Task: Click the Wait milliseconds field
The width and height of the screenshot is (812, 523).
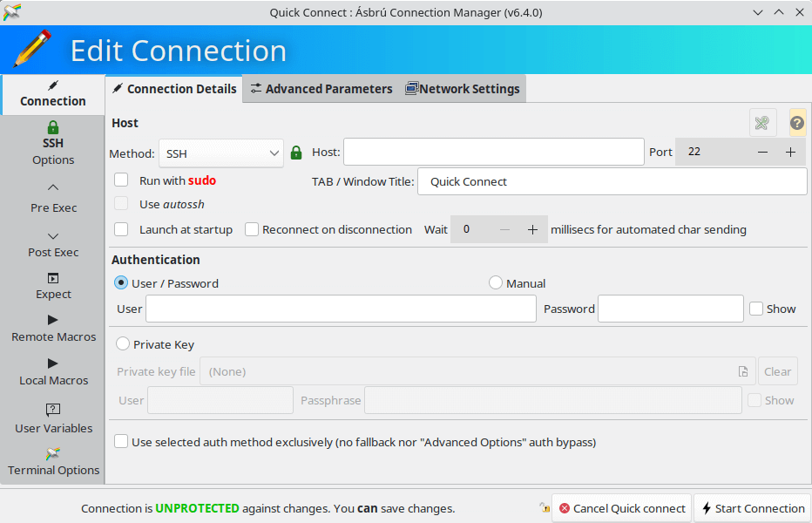Action: coord(470,229)
